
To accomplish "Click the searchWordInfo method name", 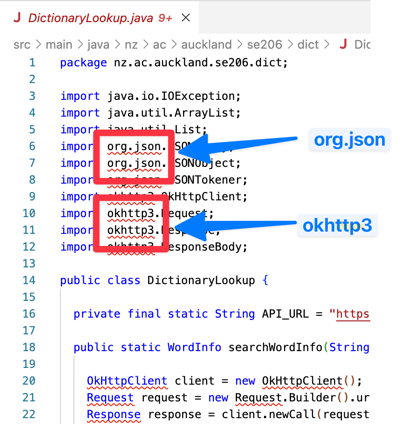I will click(x=275, y=347).
